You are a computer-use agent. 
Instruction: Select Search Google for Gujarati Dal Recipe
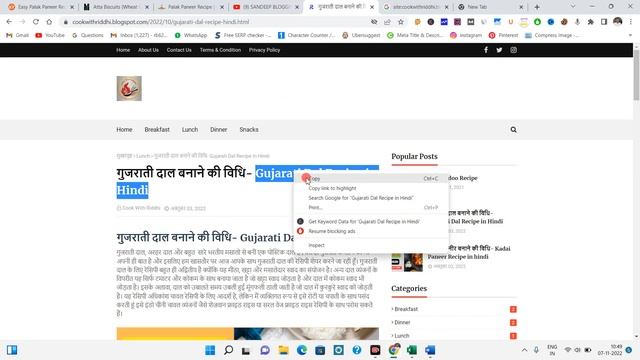pyautogui.click(x=371, y=198)
